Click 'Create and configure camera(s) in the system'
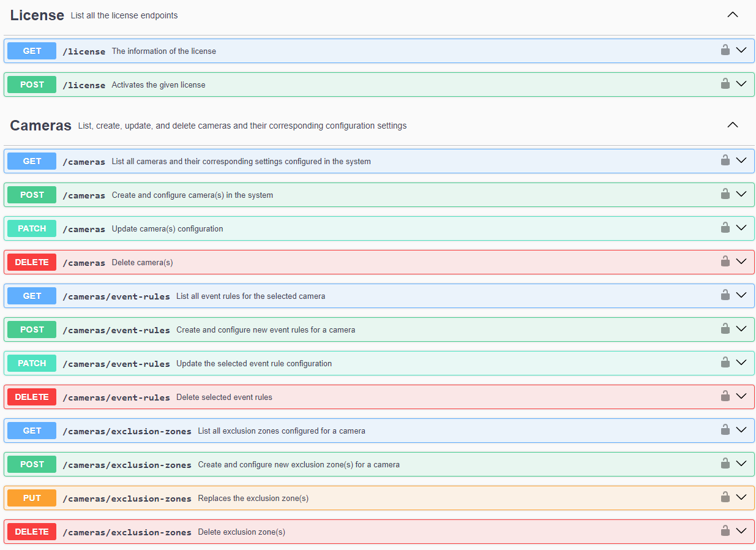This screenshot has height=550, width=756. tap(192, 195)
